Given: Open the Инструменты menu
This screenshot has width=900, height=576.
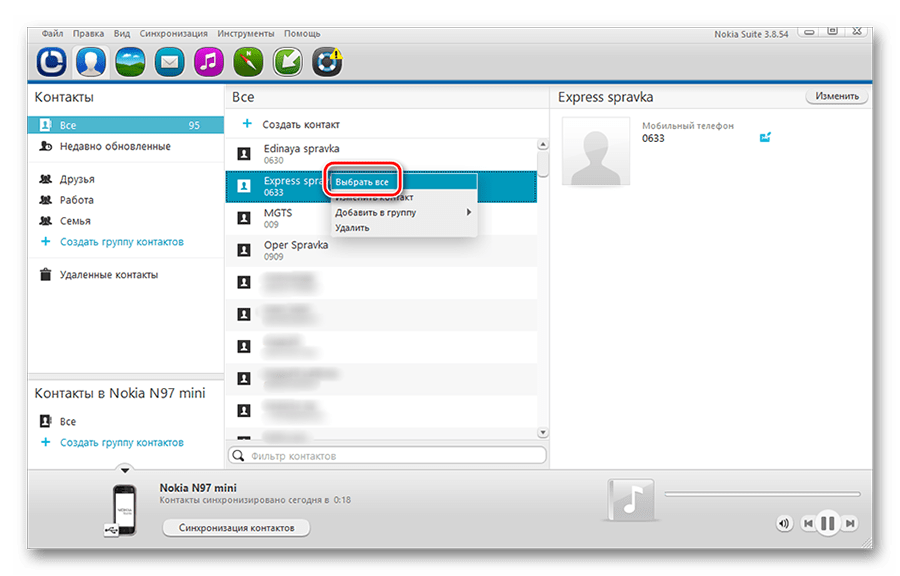Looking at the screenshot, I should click(246, 33).
